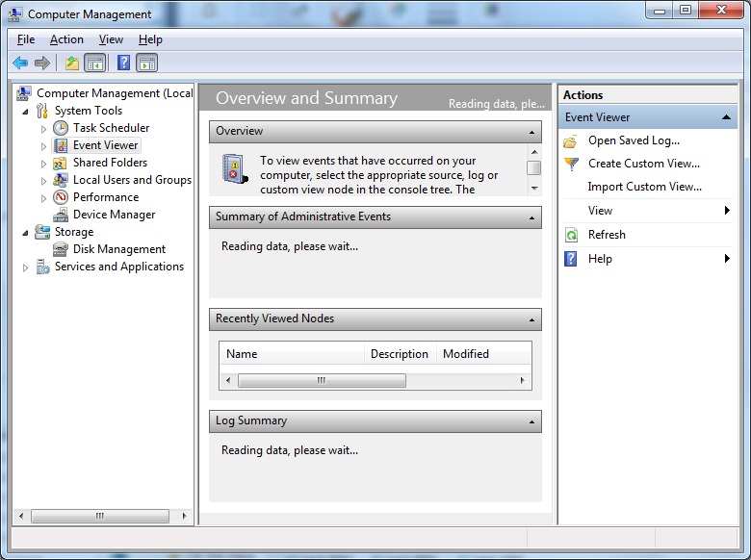Image resolution: width=751 pixels, height=560 pixels.
Task: Click Create Custom View... action
Action: 644,164
